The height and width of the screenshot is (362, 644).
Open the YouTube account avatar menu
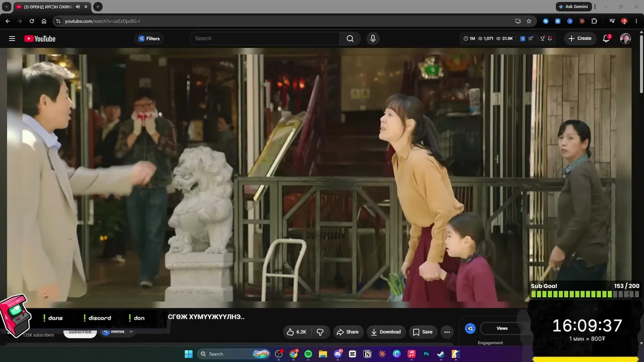[625, 39]
